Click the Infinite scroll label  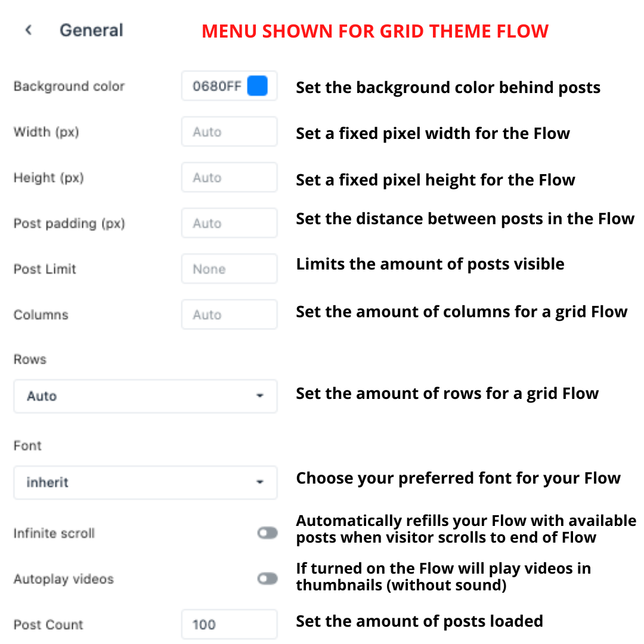pyautogui.click(x=54, y=533)
